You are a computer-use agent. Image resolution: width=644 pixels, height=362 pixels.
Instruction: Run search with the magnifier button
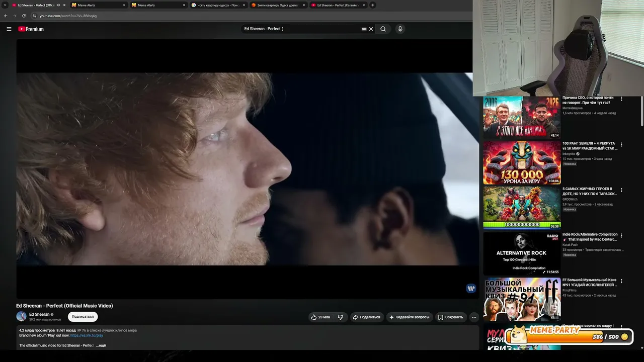pos(383,29)
